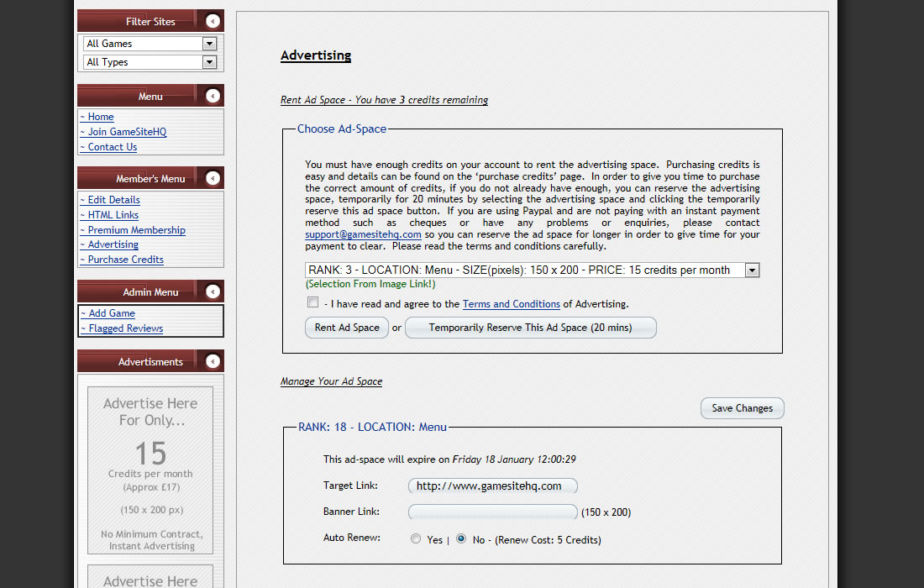Viewport: 924px width, 588px height.
Task: Collapse the Member's Menu arrow icon
Action: point(213,178)
